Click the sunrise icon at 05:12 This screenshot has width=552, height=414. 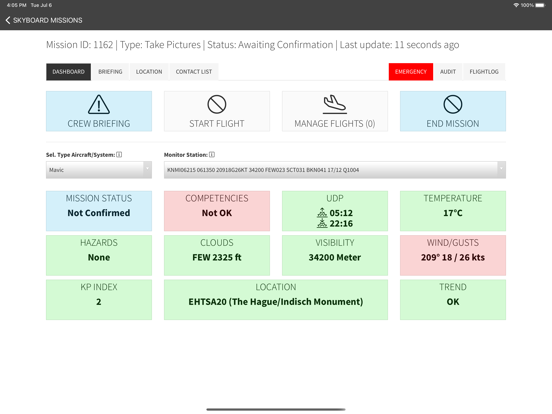coord(322,213)
